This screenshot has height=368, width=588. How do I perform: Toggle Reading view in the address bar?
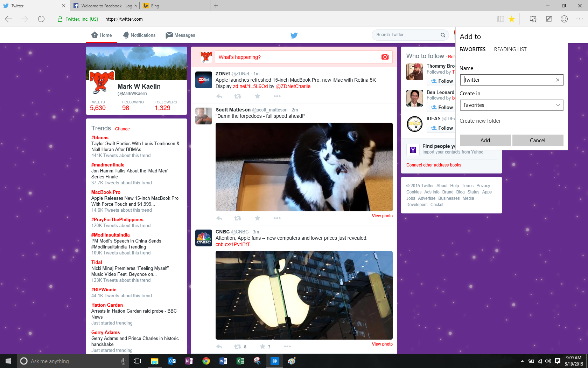pos(500,19)
